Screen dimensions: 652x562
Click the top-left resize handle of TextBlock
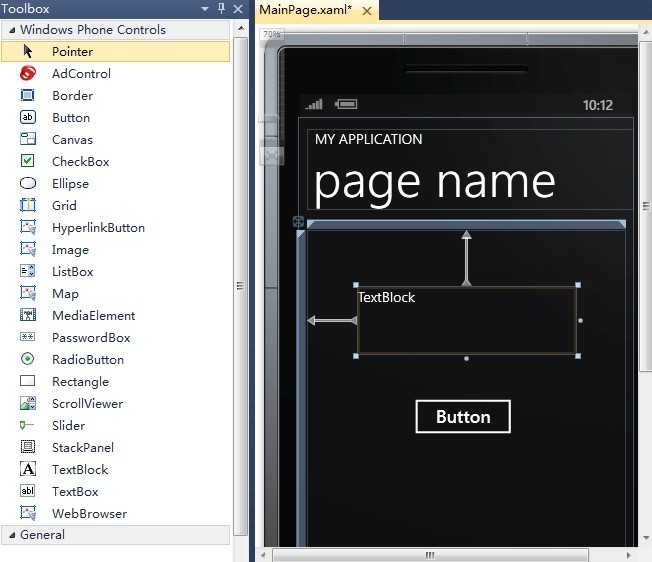click(356, 285)
